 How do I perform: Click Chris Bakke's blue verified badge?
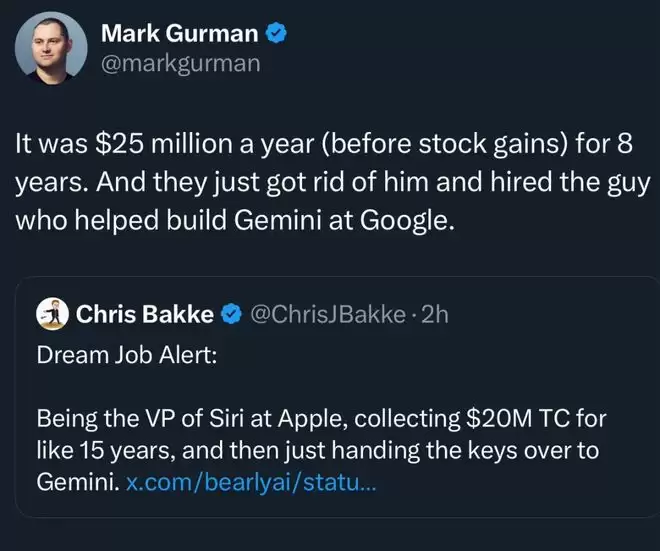(231, 315)
